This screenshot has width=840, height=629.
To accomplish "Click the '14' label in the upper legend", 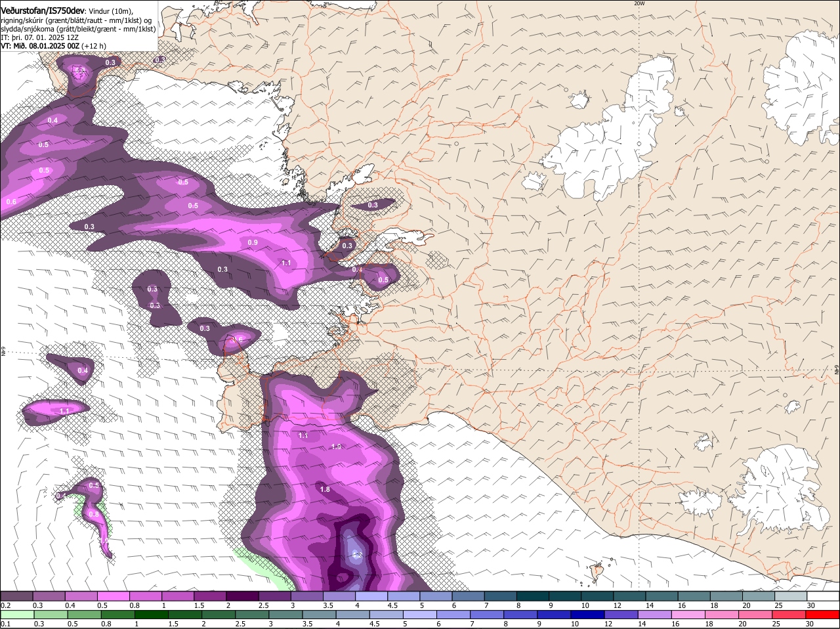I will (x=649, y=605).
